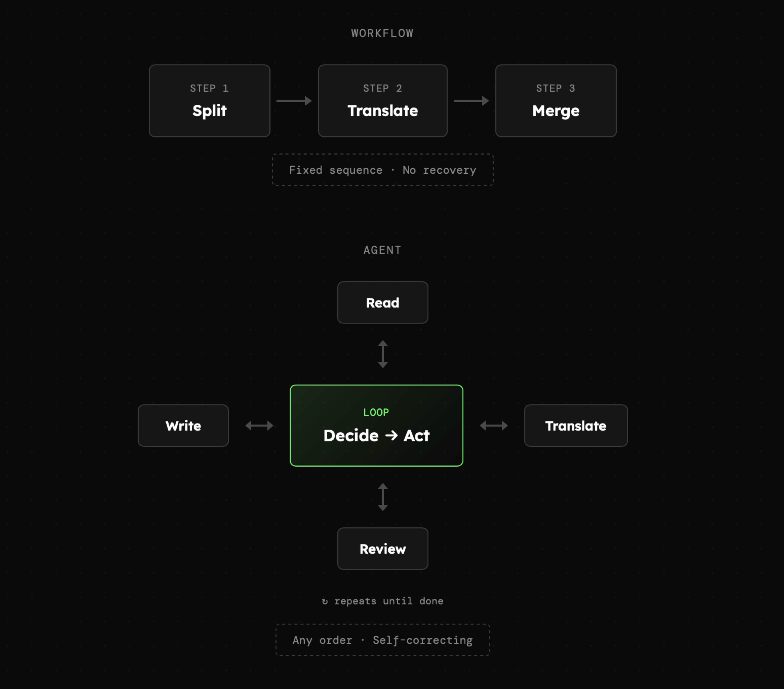The height and width of the screenshot is (689, 784).
Task: Click the Write box
Action: [183, 425]
